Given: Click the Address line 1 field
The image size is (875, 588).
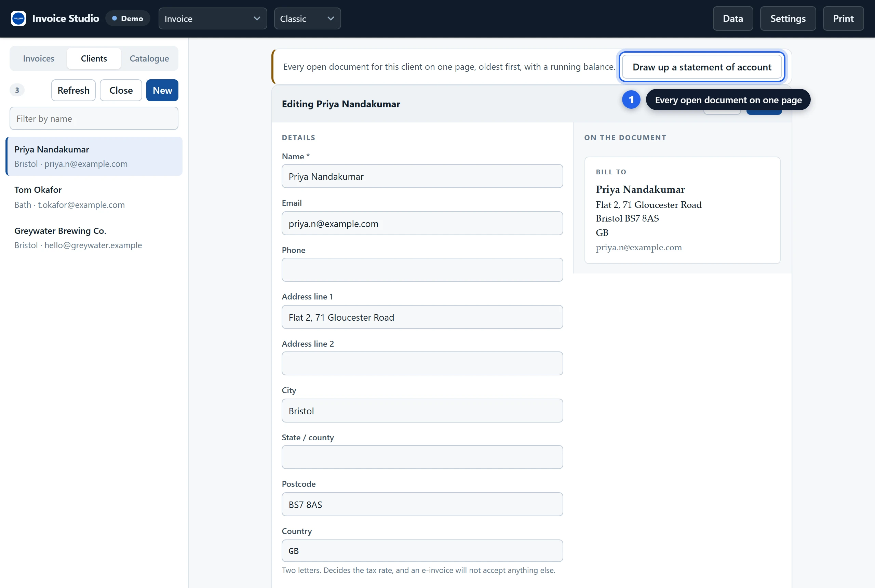Looking at the screenshot, I should click(x=422, y=317).
